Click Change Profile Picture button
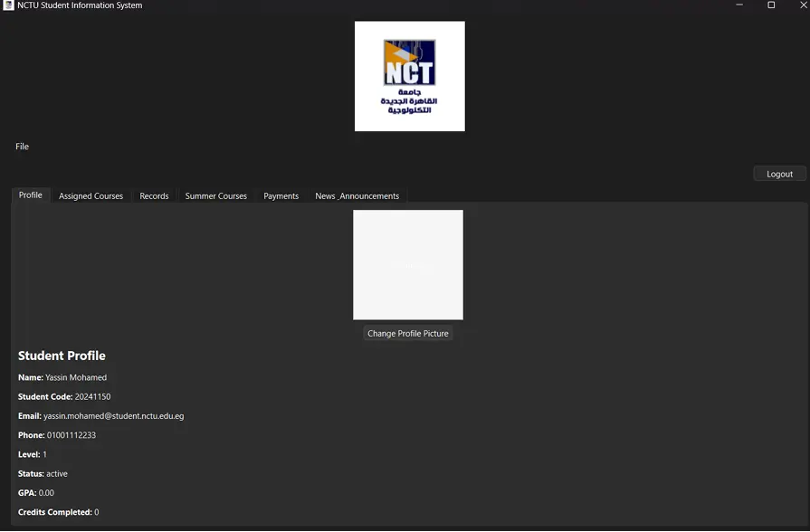 pos(407,334)
